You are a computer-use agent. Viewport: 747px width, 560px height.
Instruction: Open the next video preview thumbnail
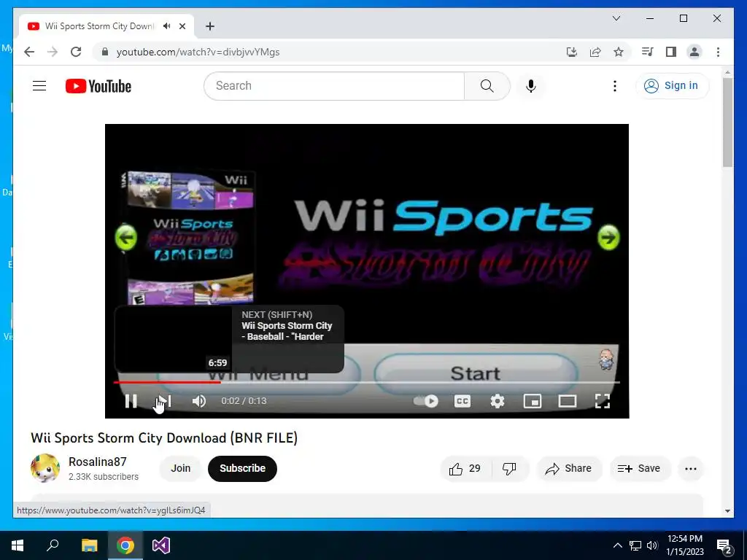click(x=173, y=338)
